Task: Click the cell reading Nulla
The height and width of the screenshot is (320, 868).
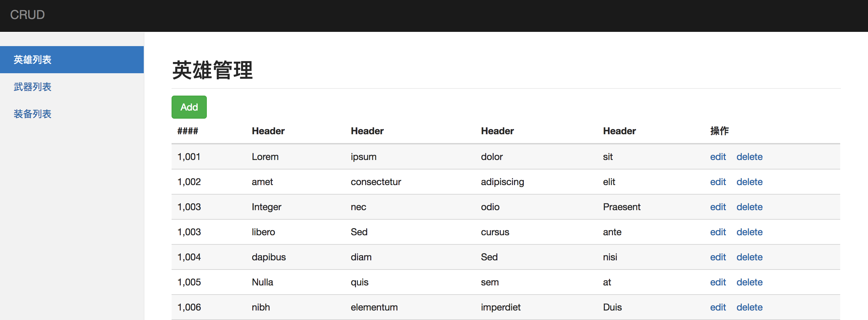Action: (x=262, y=282)
